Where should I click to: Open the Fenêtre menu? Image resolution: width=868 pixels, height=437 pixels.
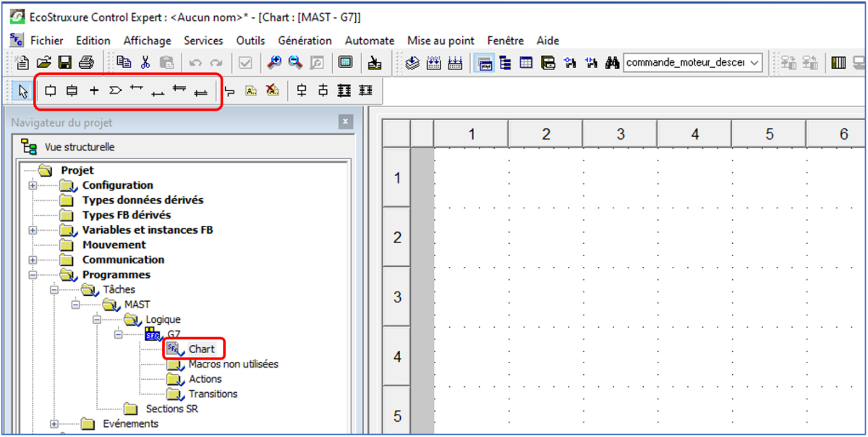click(x=506, y=41)
